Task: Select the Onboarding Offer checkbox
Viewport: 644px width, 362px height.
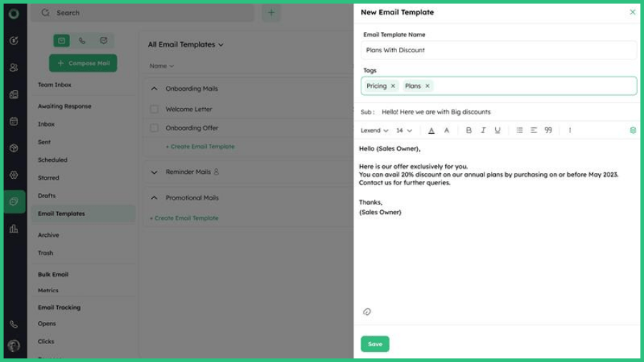Action: point(154,128)
